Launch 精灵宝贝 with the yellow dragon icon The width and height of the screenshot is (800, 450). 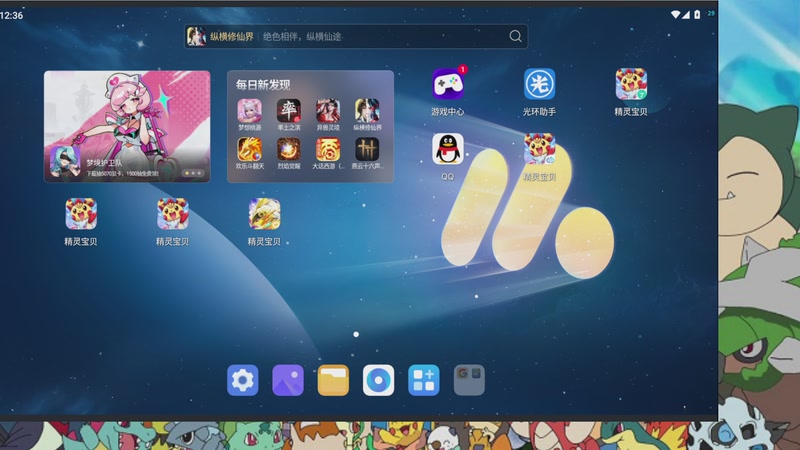coord(264,214)
